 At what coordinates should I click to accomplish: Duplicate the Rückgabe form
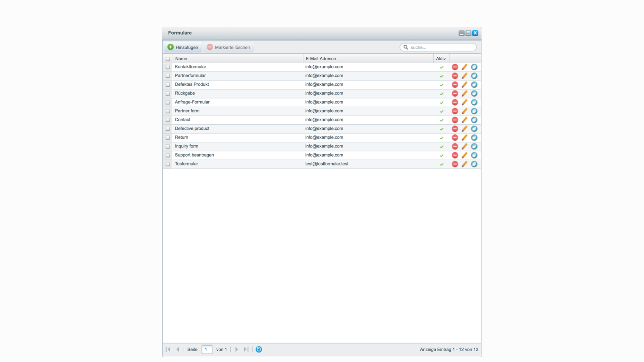pos(474,94)
